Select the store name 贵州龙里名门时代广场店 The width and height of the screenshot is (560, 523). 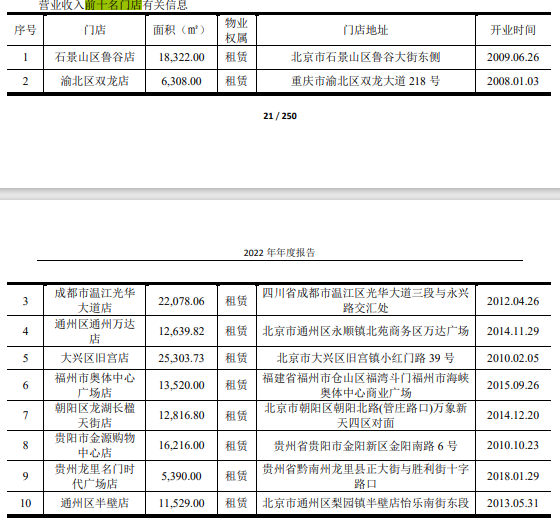[x=95, y=476]
